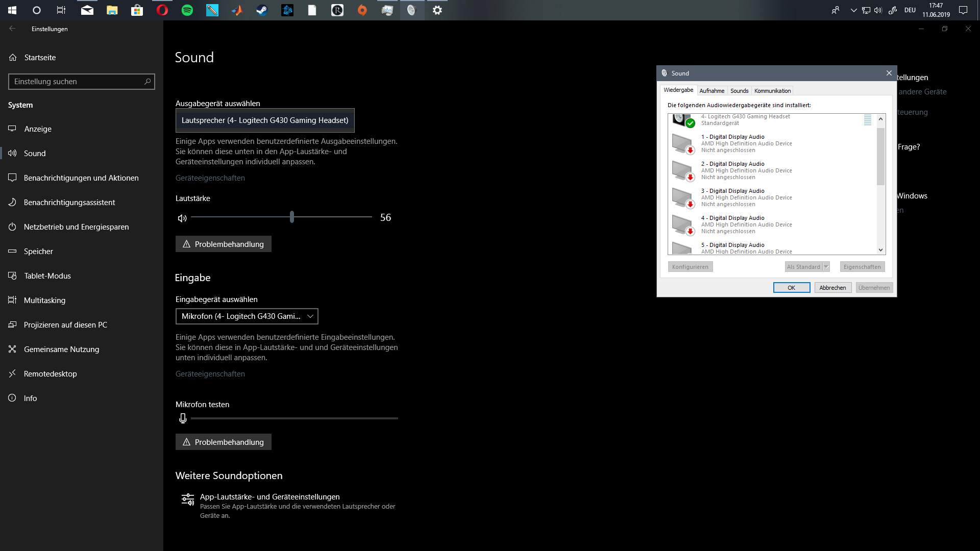Select 3 - Digital Display Audio device
This screenshot has height=551, width=980.
coord(772,197)
